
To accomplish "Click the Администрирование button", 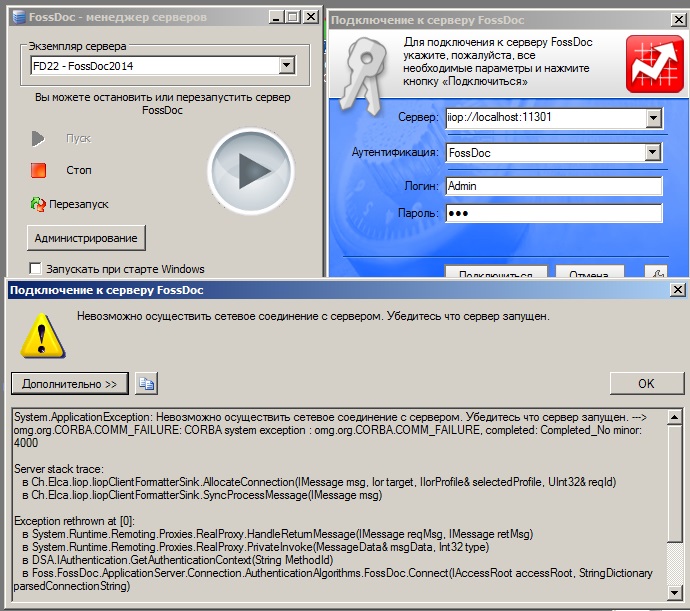I will click(86, 238).
